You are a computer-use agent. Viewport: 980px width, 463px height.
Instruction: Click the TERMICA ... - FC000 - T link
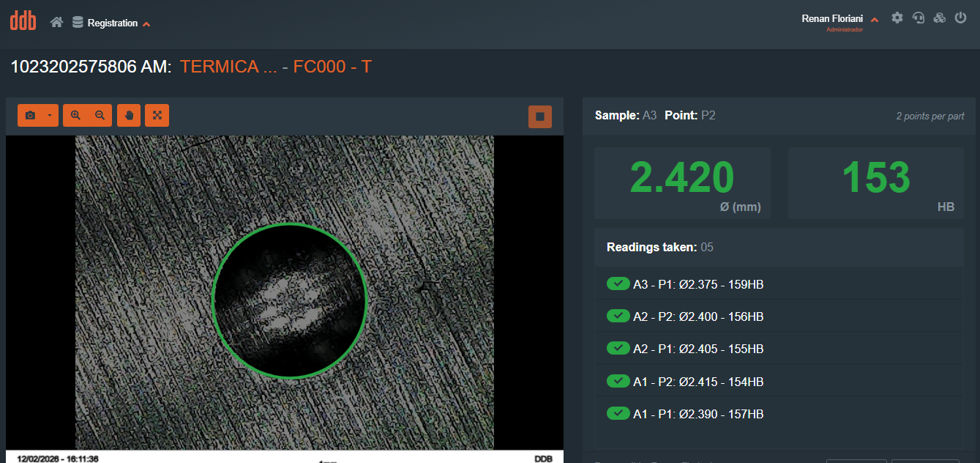(275, 67)
